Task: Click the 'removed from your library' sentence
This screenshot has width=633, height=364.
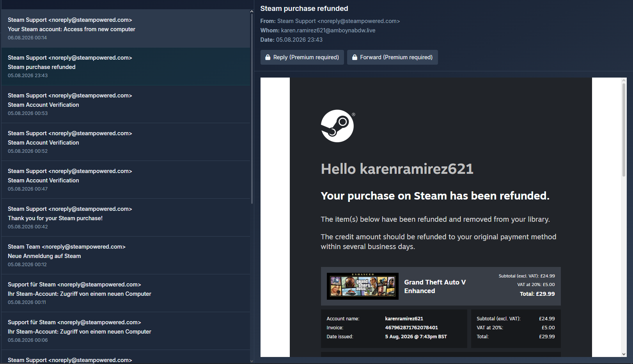Action: point(435,219)
